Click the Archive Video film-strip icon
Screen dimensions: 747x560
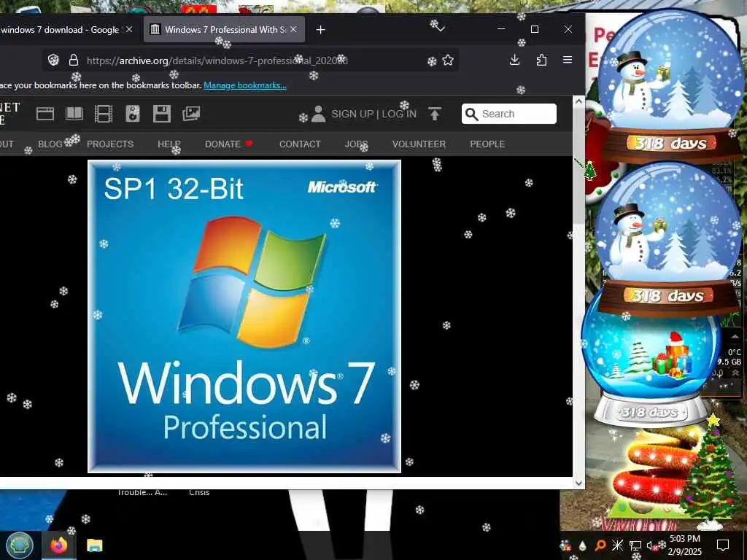coord(104,114)
